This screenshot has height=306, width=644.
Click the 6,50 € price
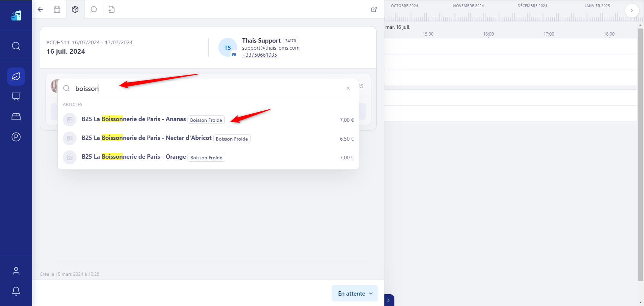[x=347, y=139]
